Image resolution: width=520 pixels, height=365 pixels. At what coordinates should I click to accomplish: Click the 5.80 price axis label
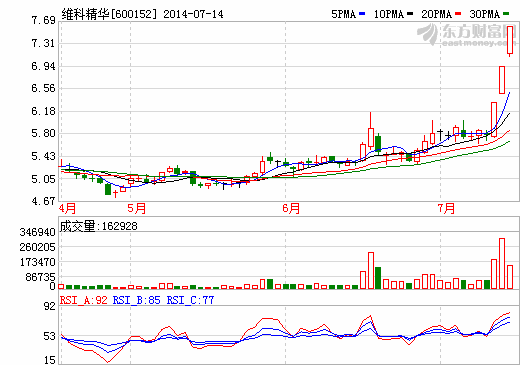(x=43, y=133)
